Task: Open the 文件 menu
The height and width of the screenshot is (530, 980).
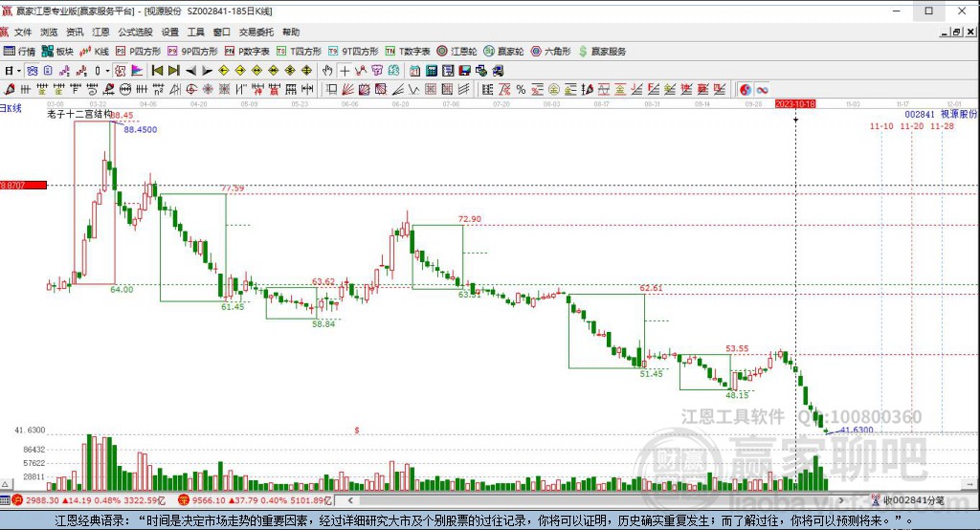Action: 23,32
